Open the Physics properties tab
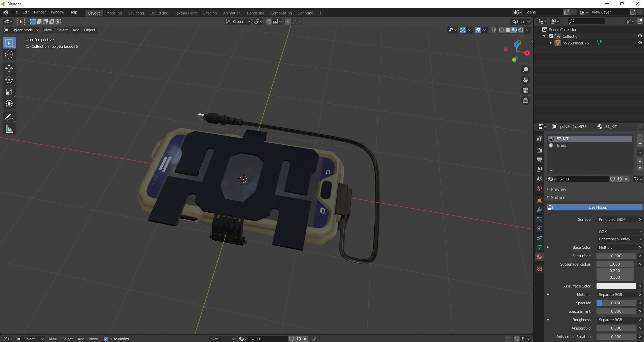This screenshot has width=644, height=342. coord(539,229)
